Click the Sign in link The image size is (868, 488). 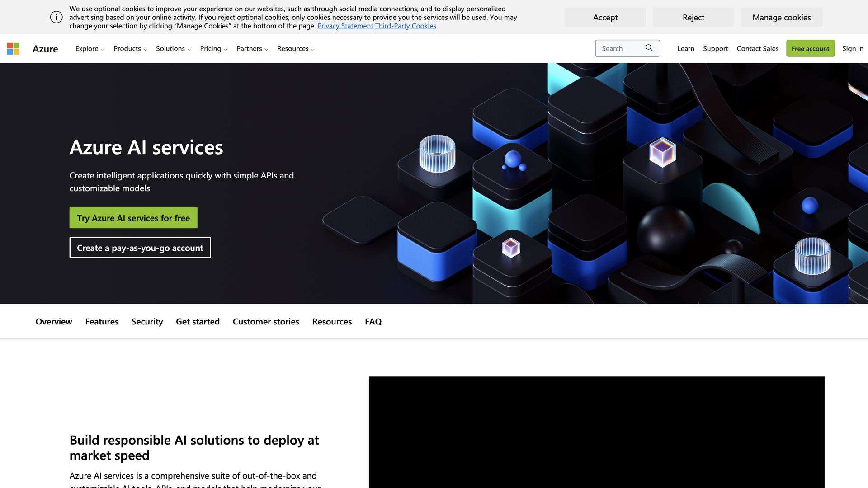pos(852,48)
